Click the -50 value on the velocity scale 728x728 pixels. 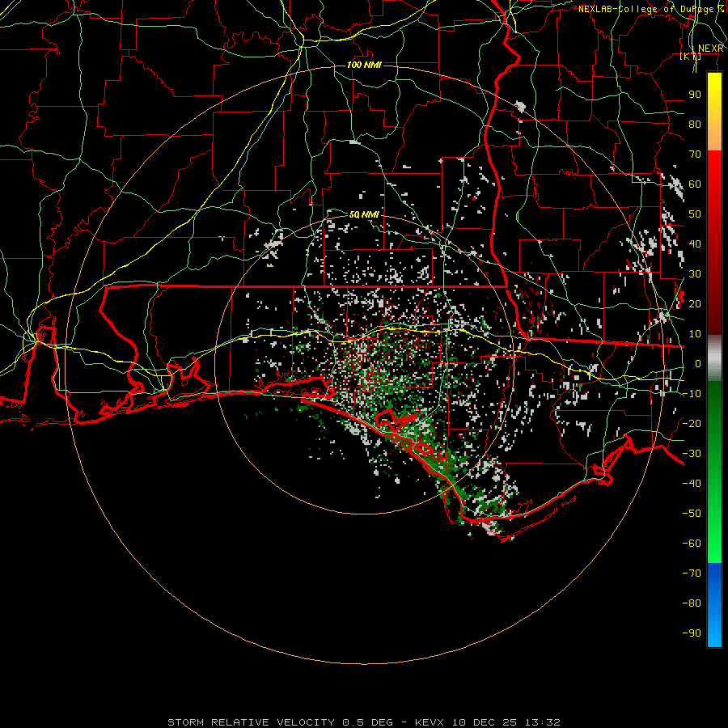[692, 513]
